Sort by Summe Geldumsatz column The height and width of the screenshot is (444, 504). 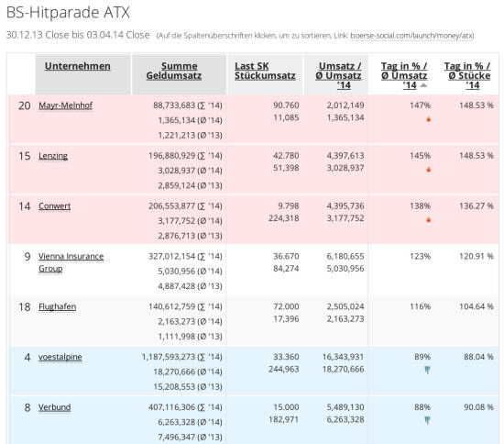174,71
